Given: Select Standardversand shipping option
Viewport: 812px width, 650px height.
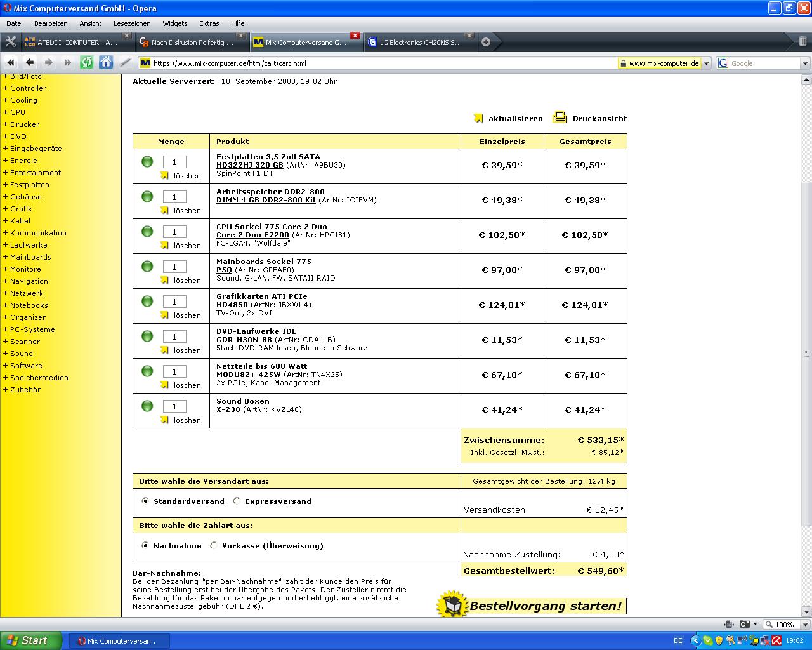Looking at the screenshot, I should click(145, 501).
